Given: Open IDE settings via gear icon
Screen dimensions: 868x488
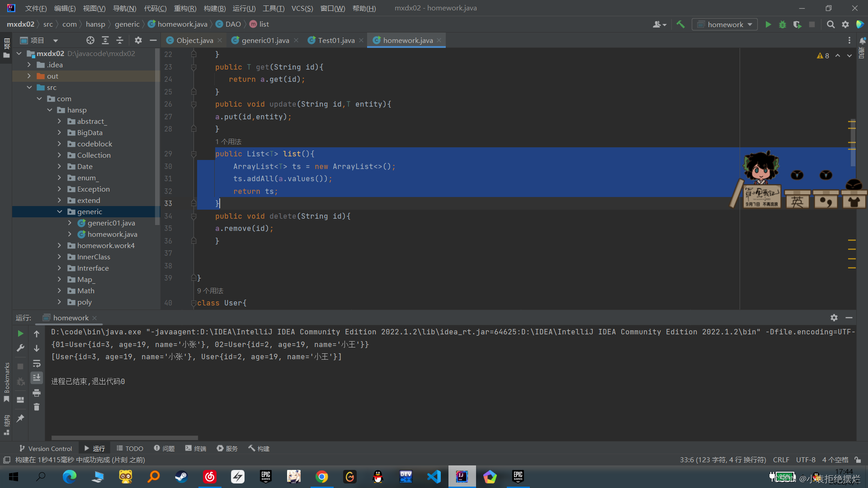Looking at the screenshot, I should click(845, 24).
